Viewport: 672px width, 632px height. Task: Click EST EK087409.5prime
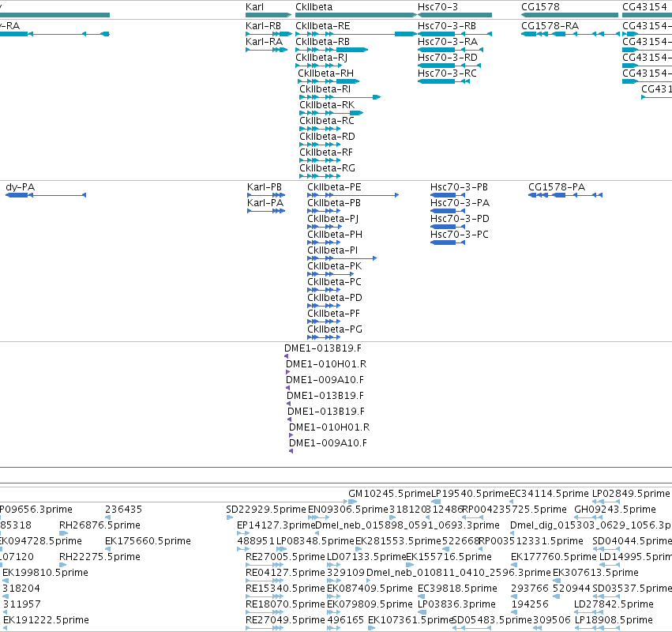(370, 589)
